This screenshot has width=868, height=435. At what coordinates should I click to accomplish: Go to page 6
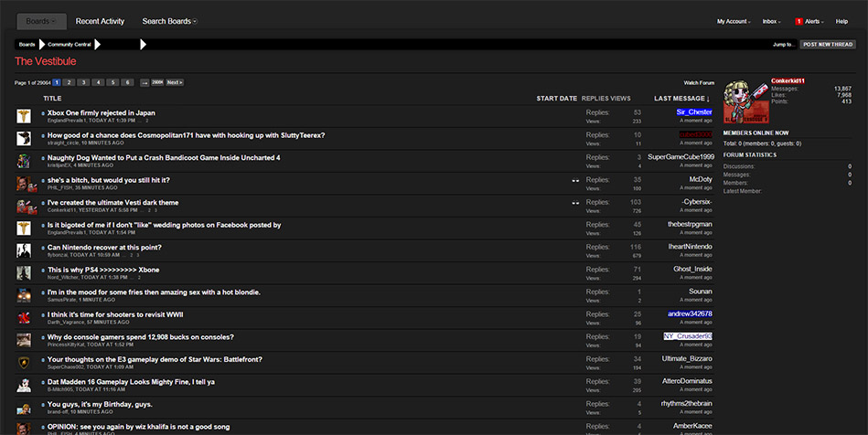(x=127, y=82)
